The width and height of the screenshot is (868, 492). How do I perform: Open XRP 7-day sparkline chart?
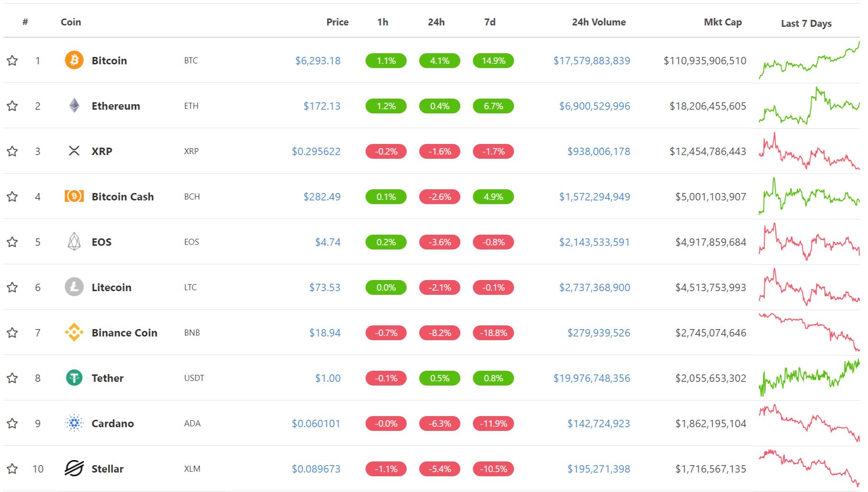click(809, 151)
